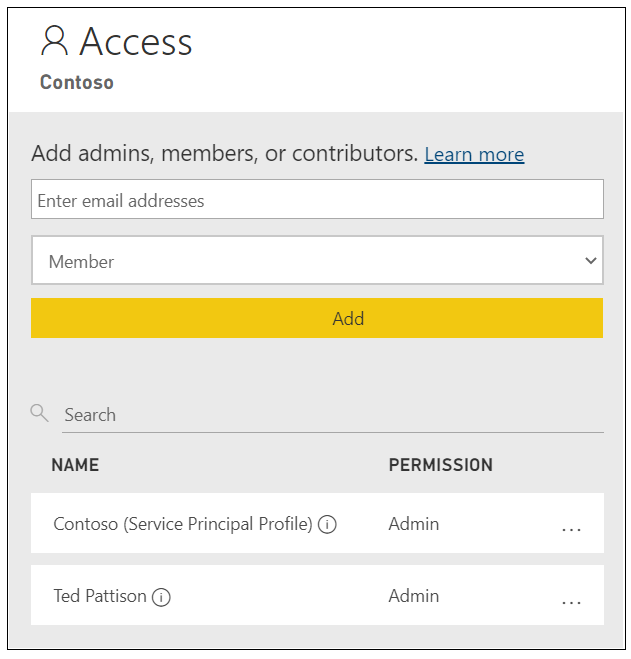Screen dimensions: 631x659
Task: Sort by the NAME column header
Action: (75, 465)
